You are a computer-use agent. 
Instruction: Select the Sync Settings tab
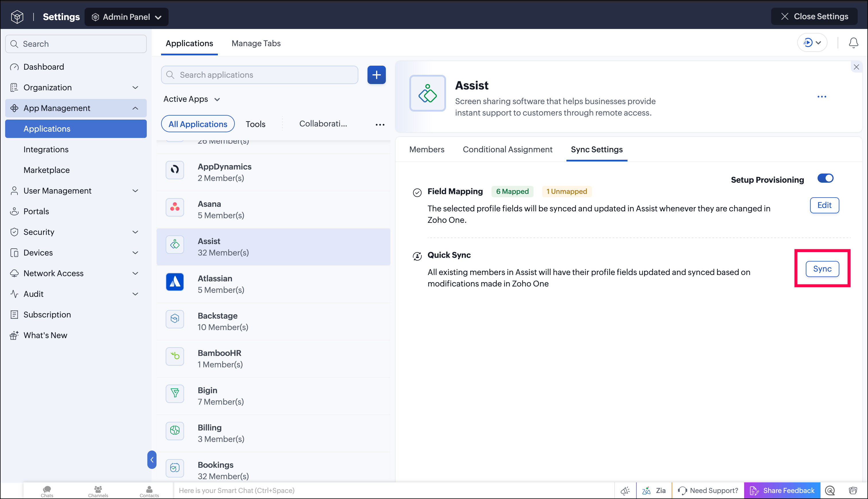coord(596,149)
